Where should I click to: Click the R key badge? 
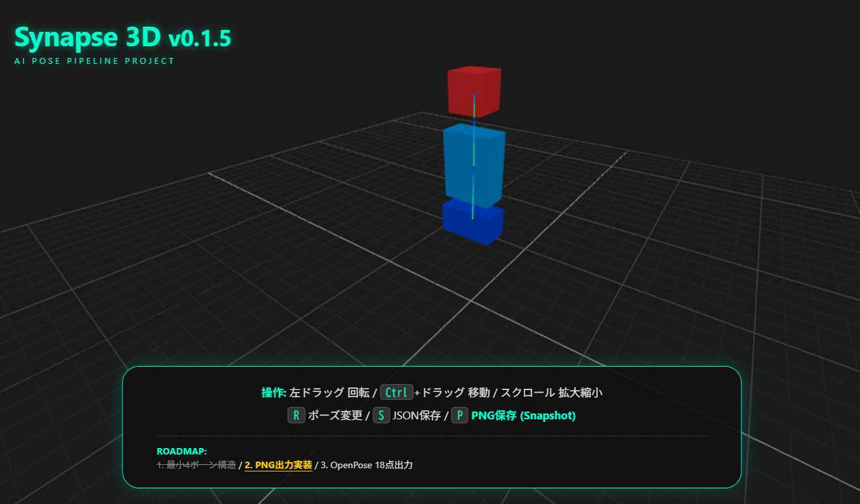point(296,415)
